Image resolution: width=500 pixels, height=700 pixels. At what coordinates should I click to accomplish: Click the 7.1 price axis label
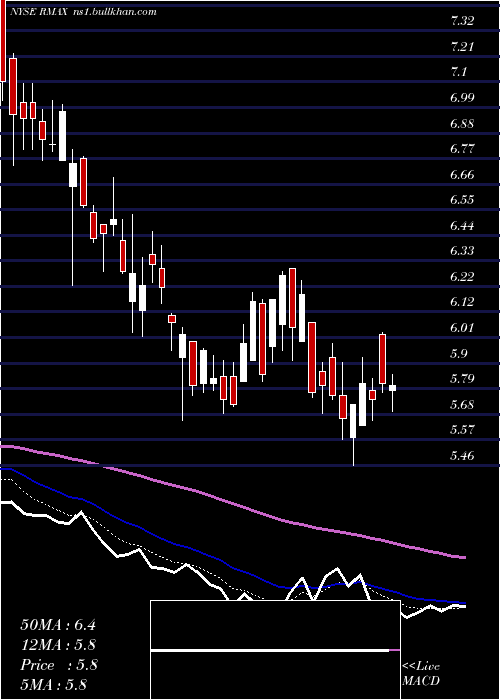click(x=458, y=72)
